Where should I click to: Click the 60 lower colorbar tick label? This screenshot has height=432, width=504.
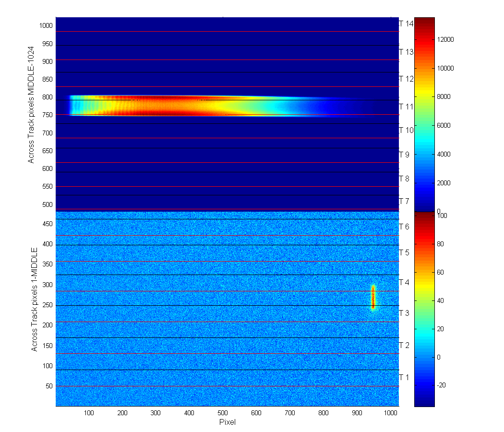click(440, 272)
